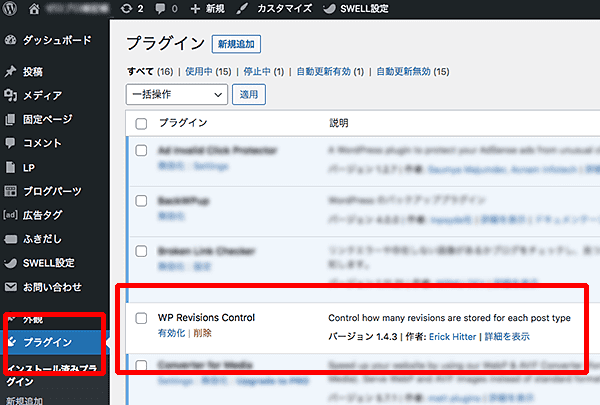Image resolution: width=600 pixels, height=405 pixels.
Task: Click the plug icon beside プラグイン
Action: point(13,341)
